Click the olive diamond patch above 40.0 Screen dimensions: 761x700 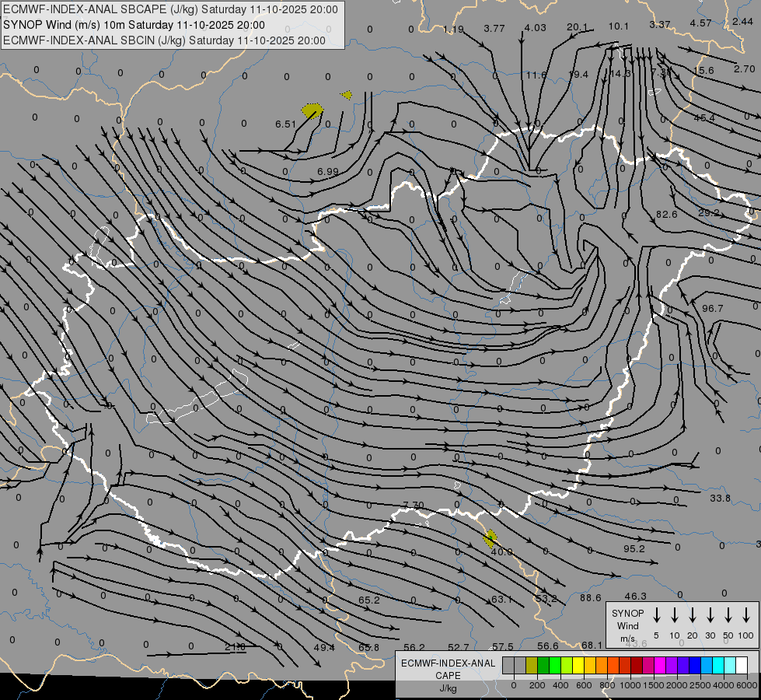click(490, 539)
